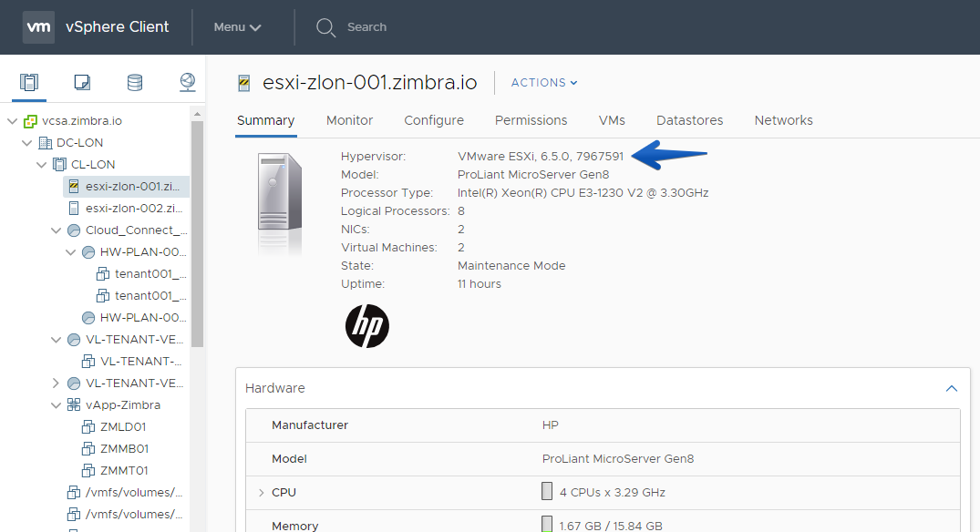Click the inventory tree scrollbar

(x=198, y=234)
